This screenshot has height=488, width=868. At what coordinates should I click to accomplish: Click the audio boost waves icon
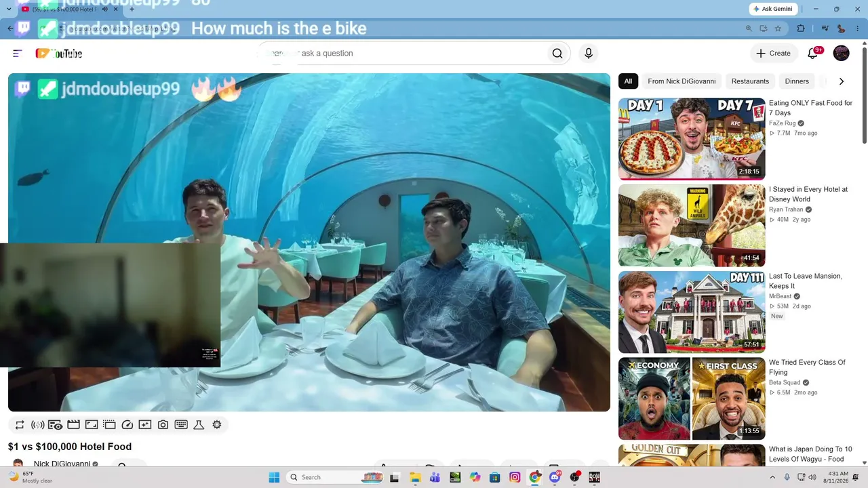click(38, 425)
